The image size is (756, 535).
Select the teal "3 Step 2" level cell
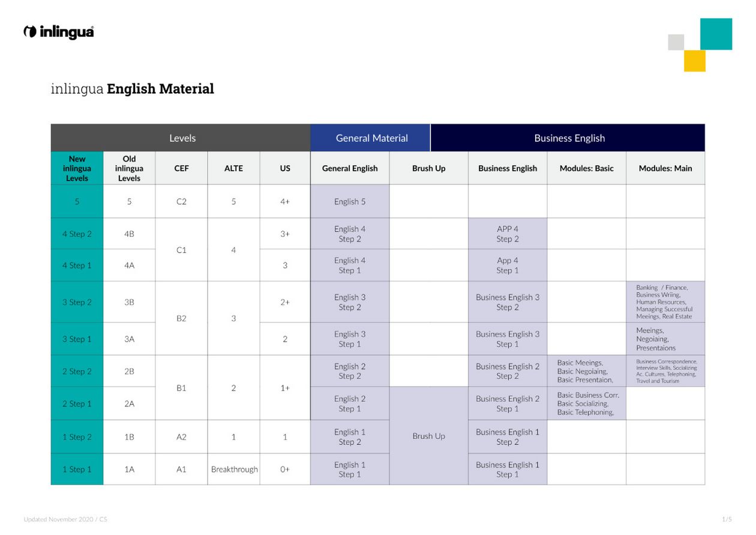(77, 303)
